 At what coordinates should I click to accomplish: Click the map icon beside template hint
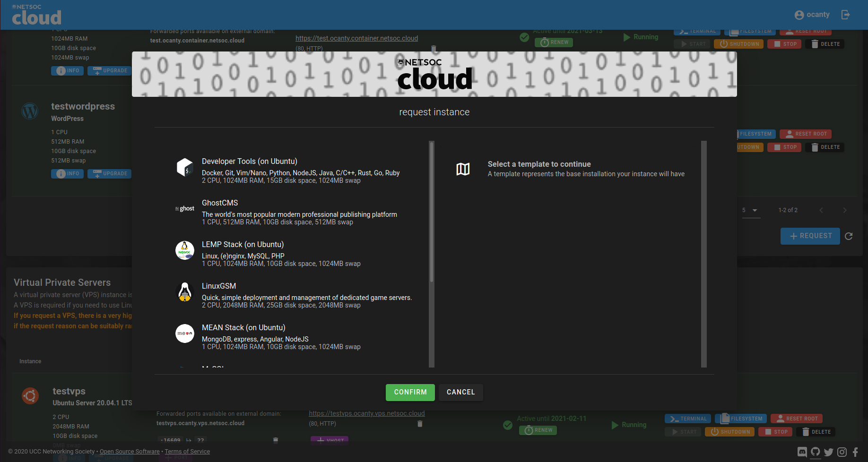click(463, 169)
